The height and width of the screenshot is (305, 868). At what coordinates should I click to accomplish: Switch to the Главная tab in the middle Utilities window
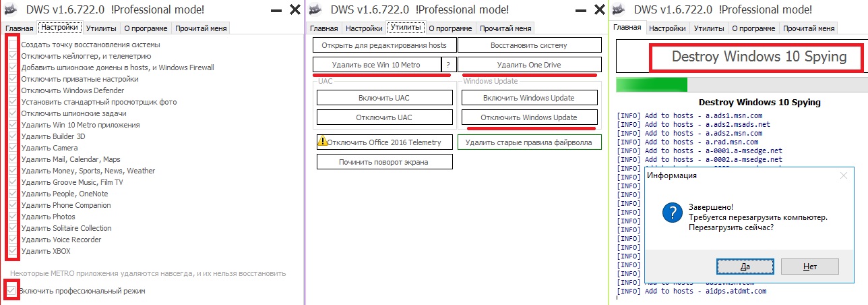[324, 28]
